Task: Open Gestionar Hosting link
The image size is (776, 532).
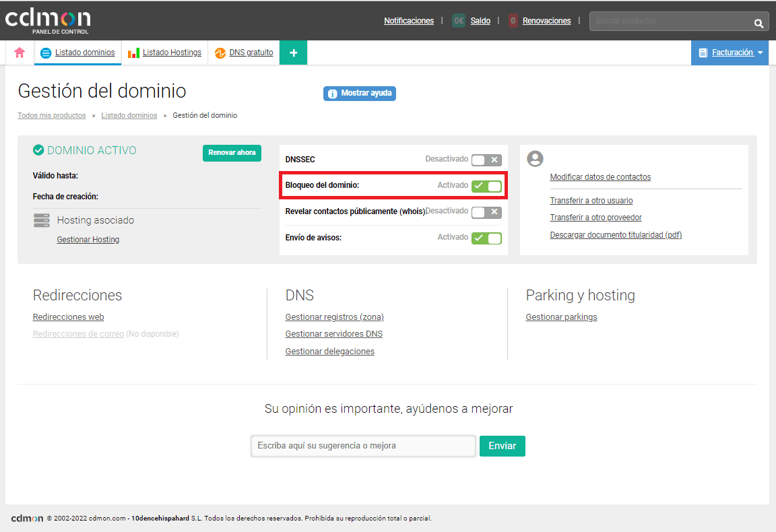Action: (88, 240)
